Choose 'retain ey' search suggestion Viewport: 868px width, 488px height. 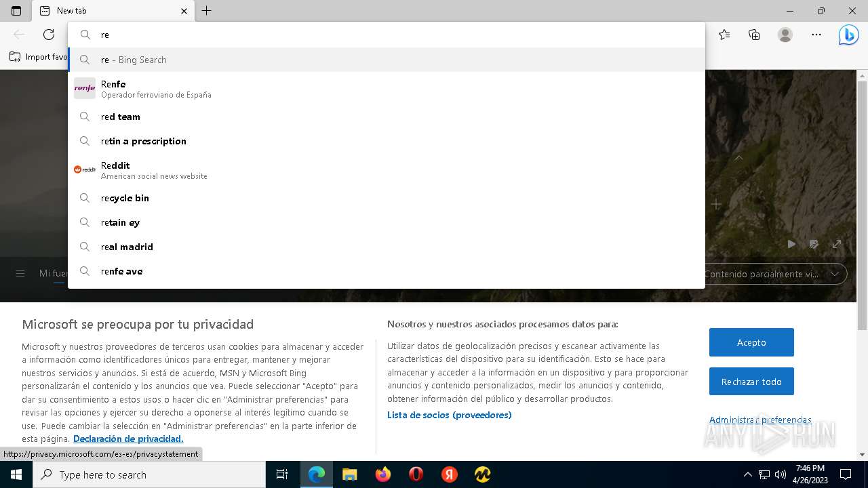click(387, 222)
